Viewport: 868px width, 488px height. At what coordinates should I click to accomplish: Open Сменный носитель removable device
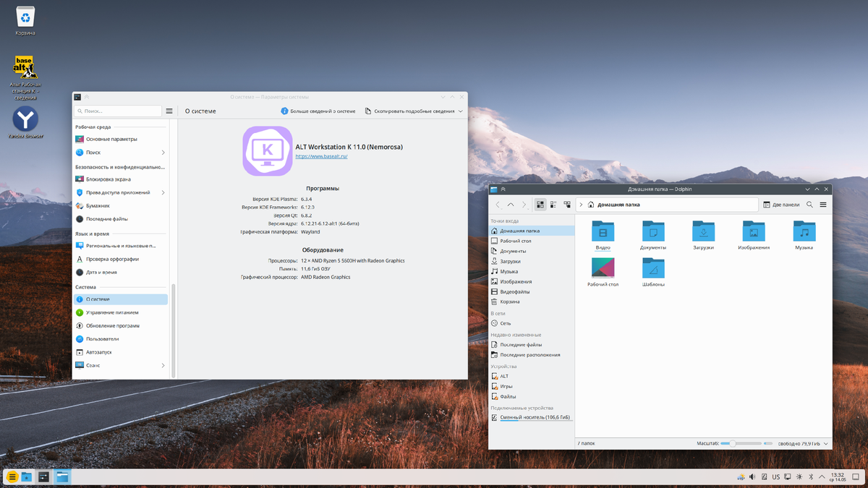point(532,417)
